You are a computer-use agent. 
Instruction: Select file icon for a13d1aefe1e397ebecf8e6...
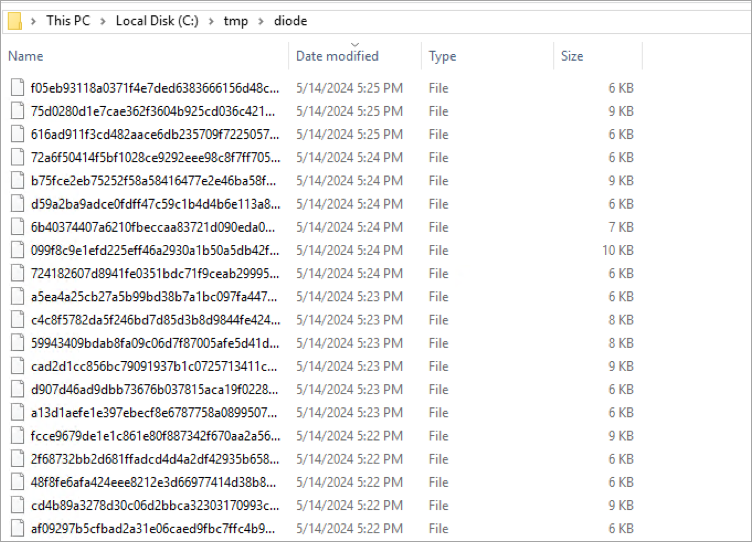click(x=18, y=412)
